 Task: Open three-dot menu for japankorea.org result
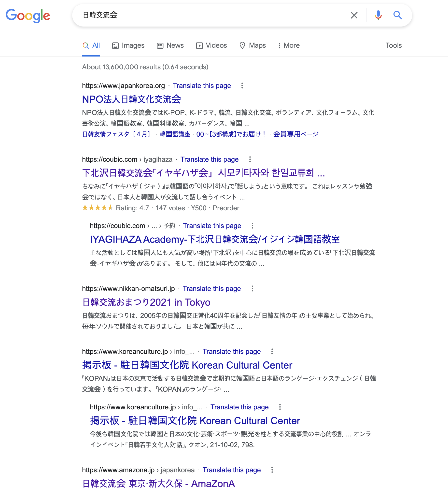point(242,86)
